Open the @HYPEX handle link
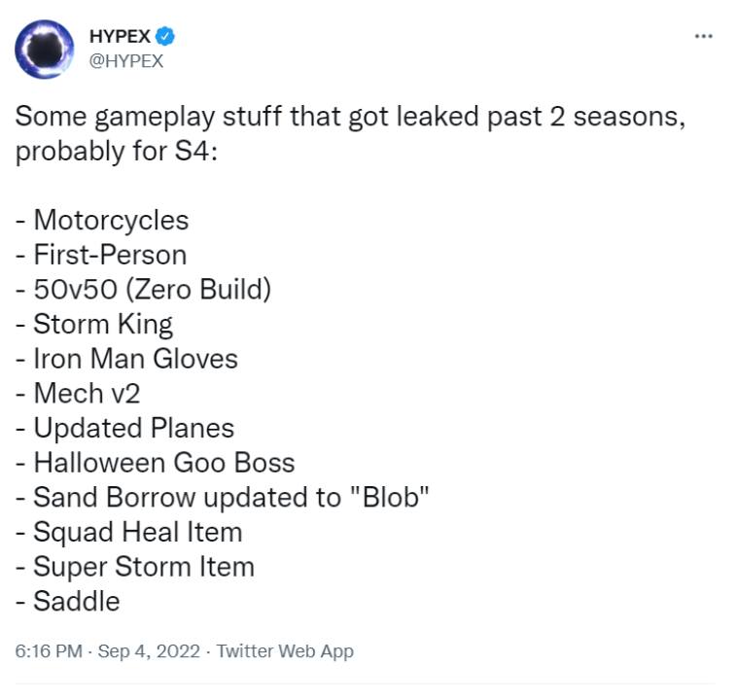The image size is (736, 700). click(x=125, y=60)
